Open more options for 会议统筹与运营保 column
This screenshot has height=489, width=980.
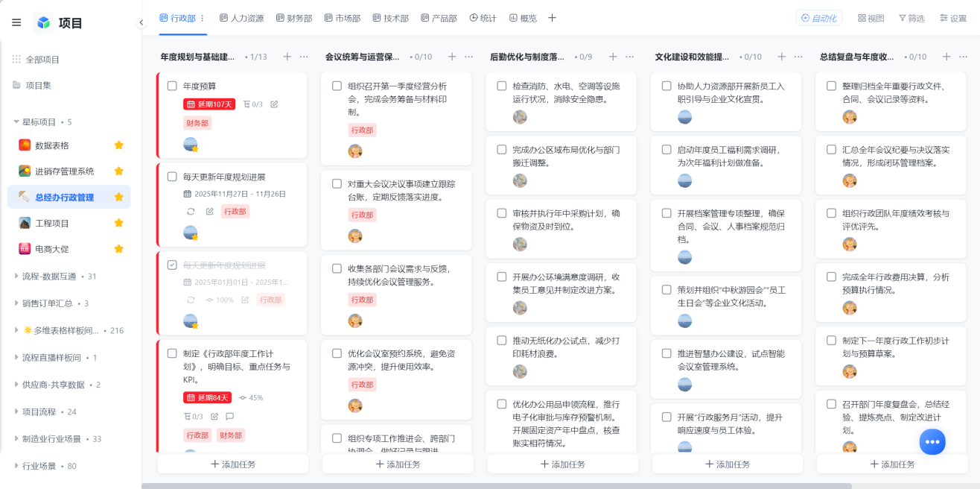(468, 57)
